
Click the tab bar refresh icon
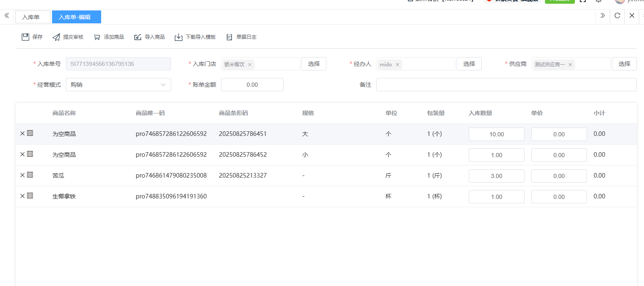click(617, 16)
